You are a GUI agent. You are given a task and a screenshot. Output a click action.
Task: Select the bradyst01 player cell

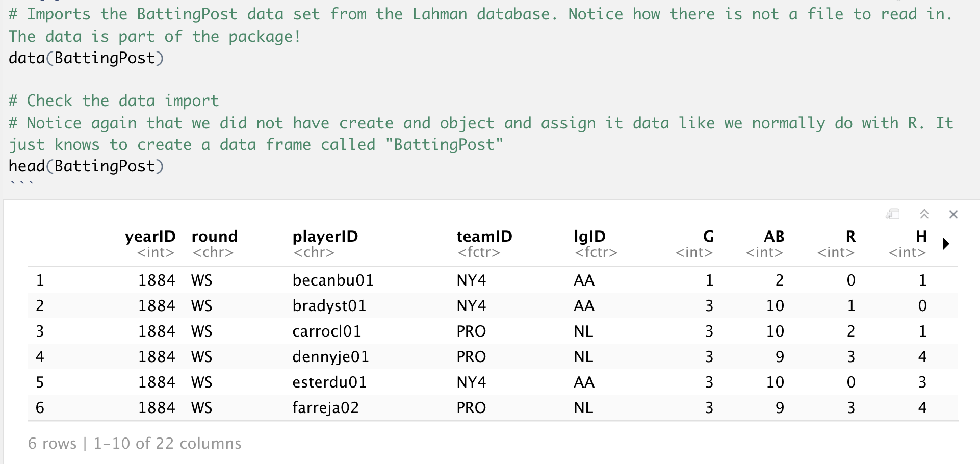[329, 306]
